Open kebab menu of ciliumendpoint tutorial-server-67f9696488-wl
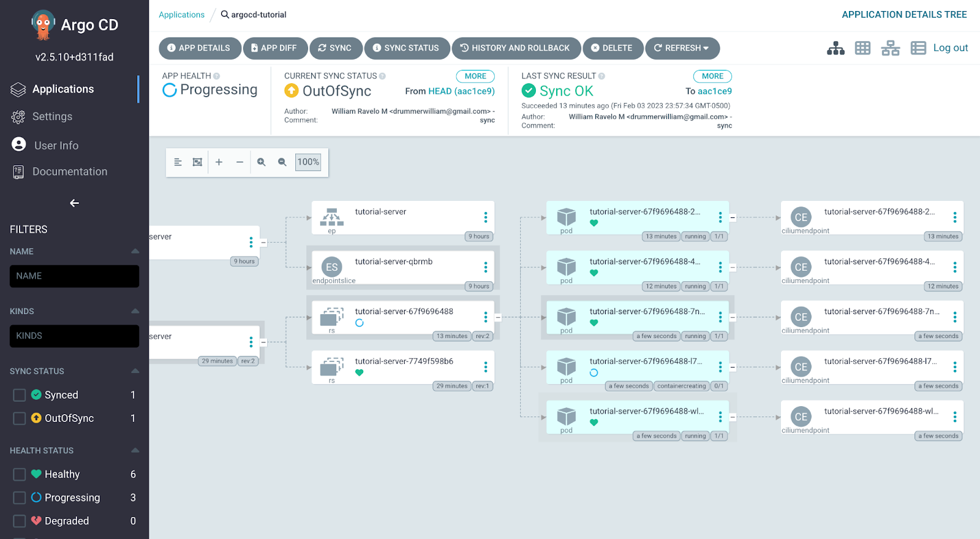 pyautogui.click(x=955, y=417)
